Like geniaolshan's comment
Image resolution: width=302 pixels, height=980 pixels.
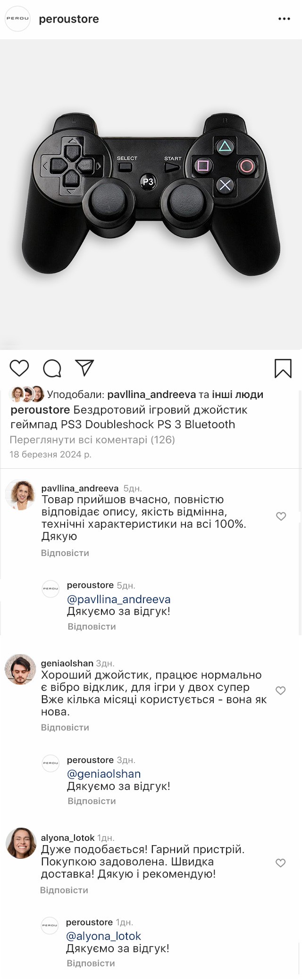[281, 690]
